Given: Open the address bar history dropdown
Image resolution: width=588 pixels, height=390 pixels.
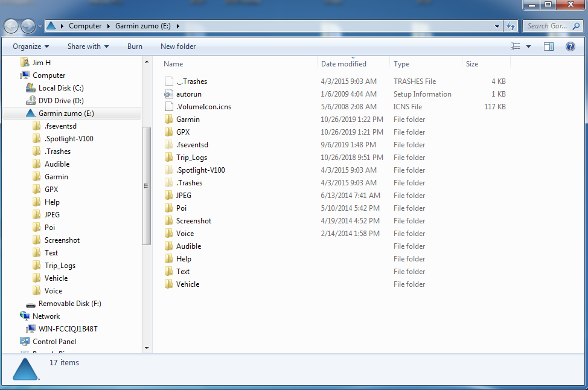Looking at the screenshot, I should pyautogui.click(x=497, y=26).
